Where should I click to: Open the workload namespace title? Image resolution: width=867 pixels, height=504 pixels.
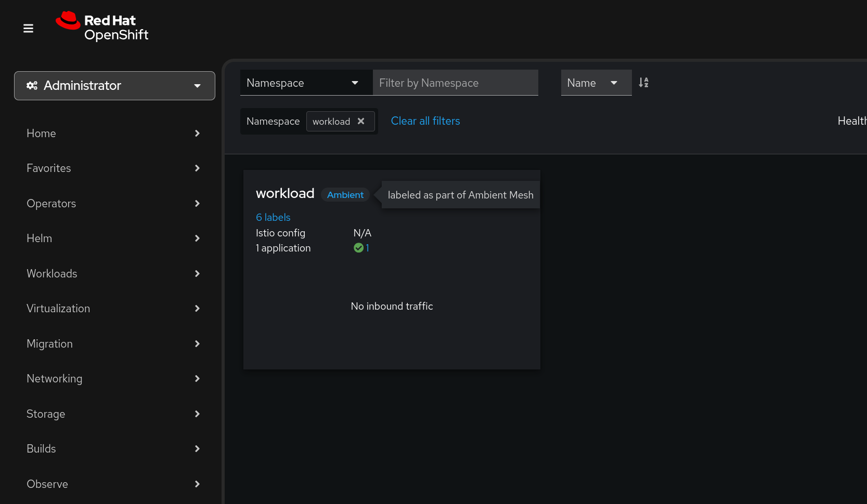click(x=285, y=193)
